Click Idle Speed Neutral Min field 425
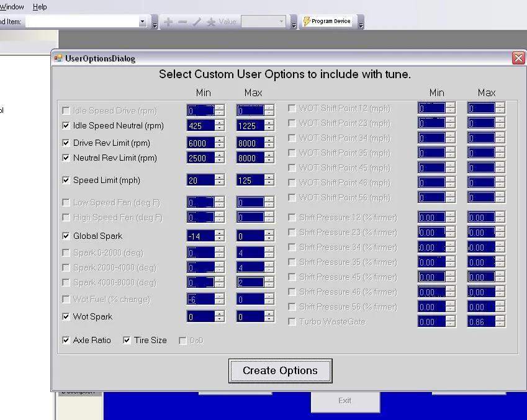 coord(200,126)
